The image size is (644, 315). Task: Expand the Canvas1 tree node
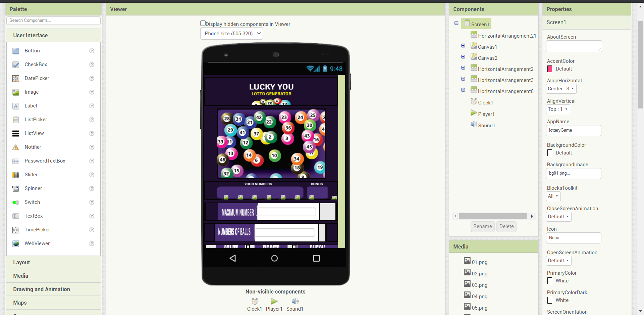(463, 46)
